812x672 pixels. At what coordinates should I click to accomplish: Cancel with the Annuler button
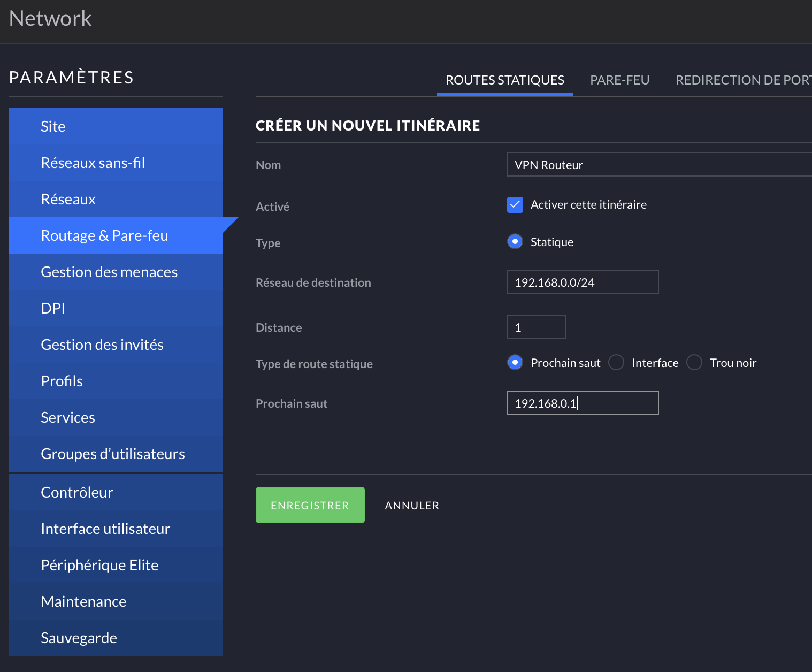(x=412, y=506)
